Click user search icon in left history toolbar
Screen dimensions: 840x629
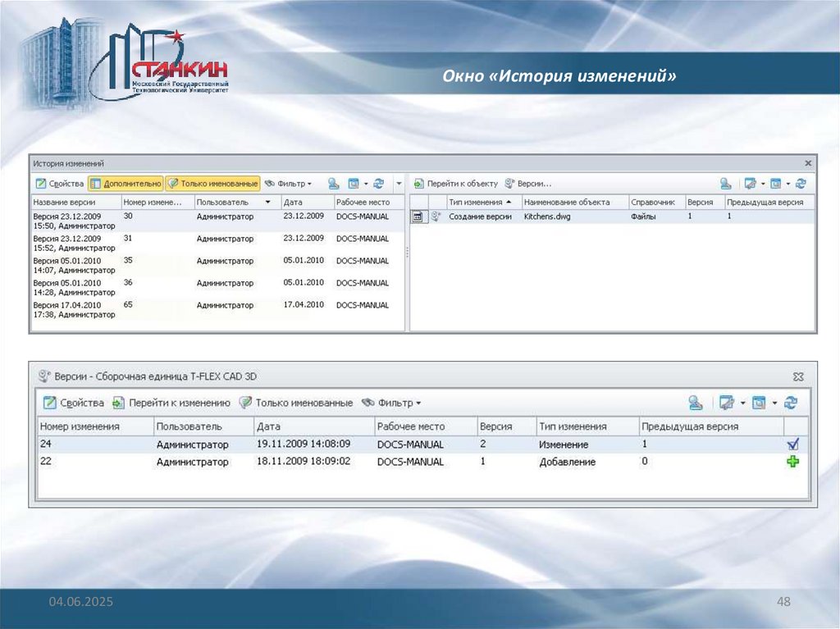click(x=333, y=184)
